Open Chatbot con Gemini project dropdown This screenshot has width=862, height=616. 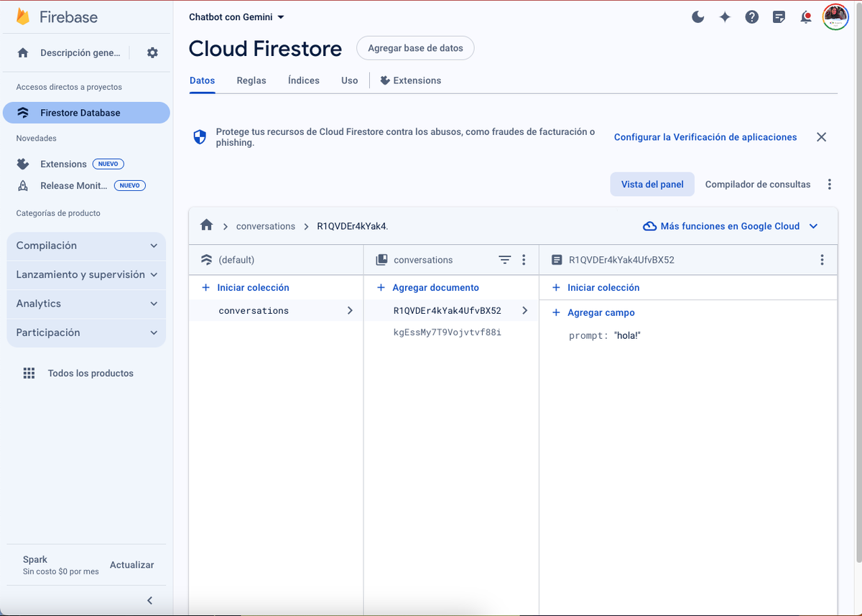(236, 17)
